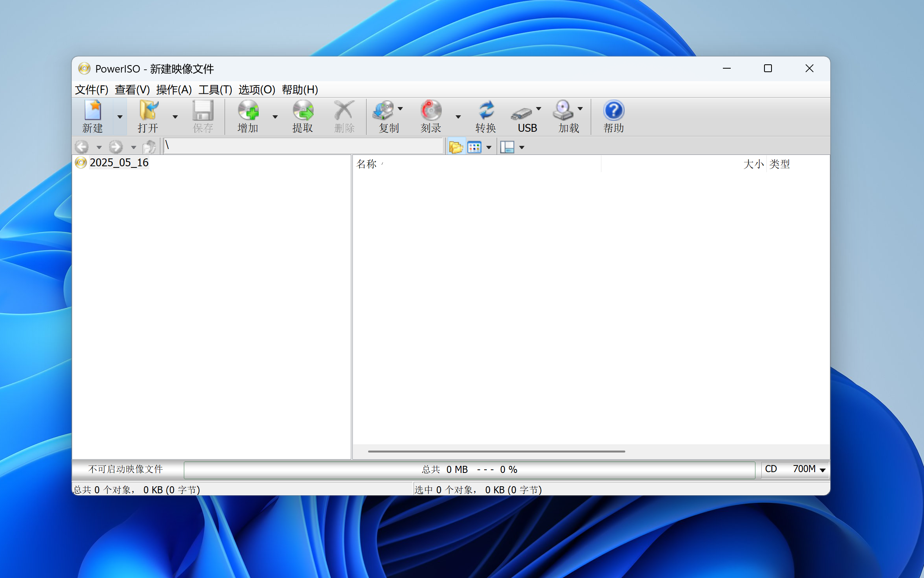924x578 pixels.
Task: Click the 选中 0 个对象 status text
Action: 478,490
